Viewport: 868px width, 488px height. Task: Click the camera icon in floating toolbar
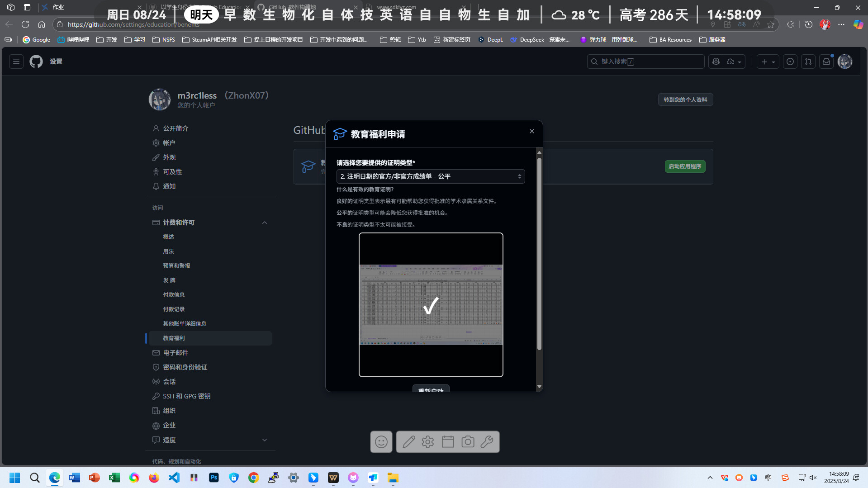pyautogui.click(x=468, y=442)
